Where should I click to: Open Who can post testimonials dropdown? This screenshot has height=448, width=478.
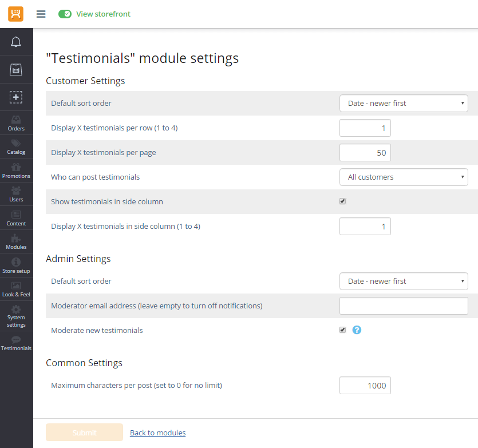pyautogui.click(x=404, y=177)
